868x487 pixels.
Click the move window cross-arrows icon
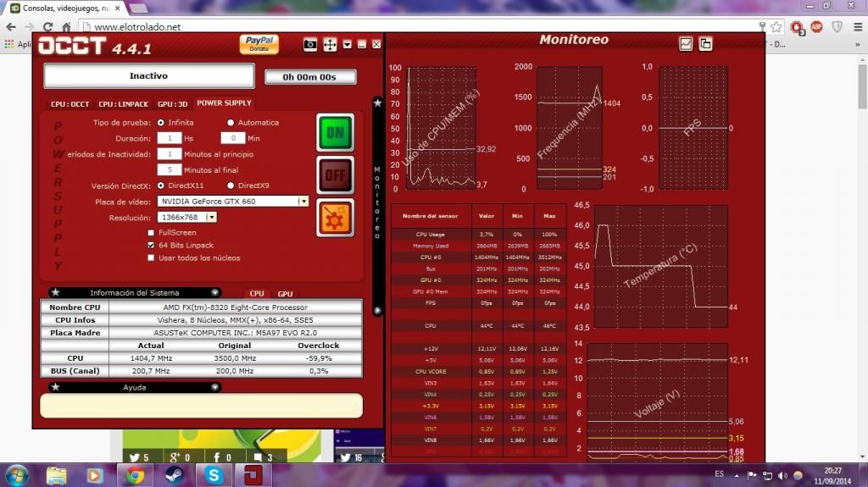pos(330,45)
